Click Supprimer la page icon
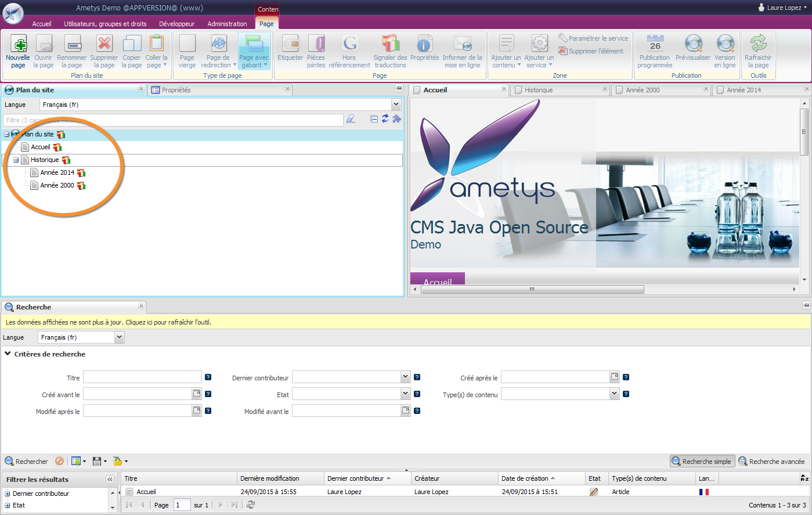This screenshot has height=515, width=812. pyautogui.click(x=104, y=52)
